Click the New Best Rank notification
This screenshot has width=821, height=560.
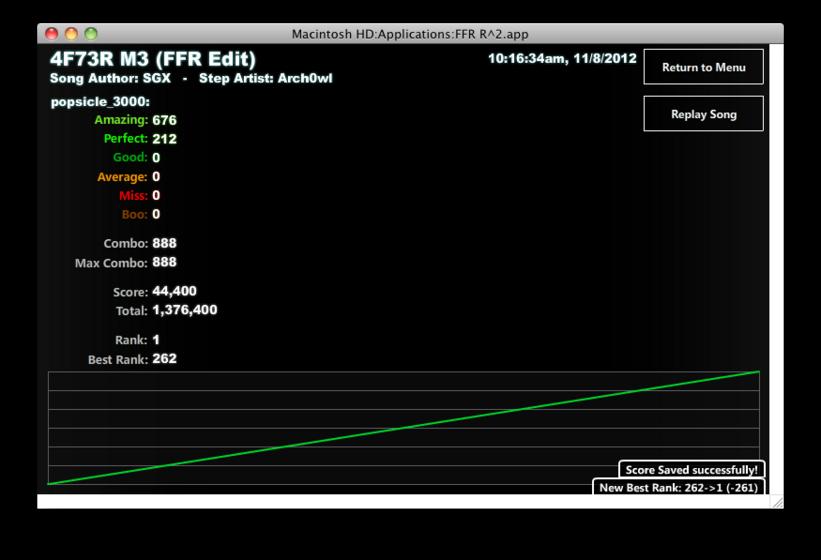679,487
